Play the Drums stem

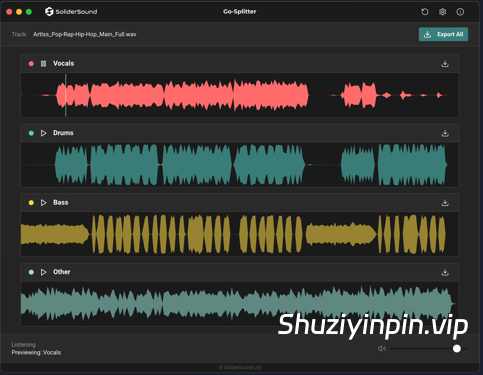(x=43, y=133)
